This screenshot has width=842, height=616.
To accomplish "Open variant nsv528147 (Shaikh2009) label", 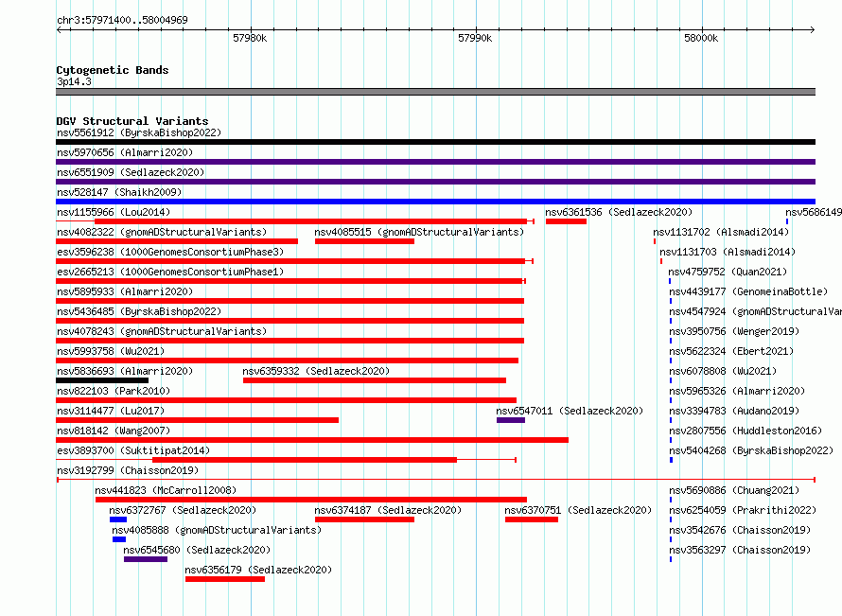I will 119,192.
